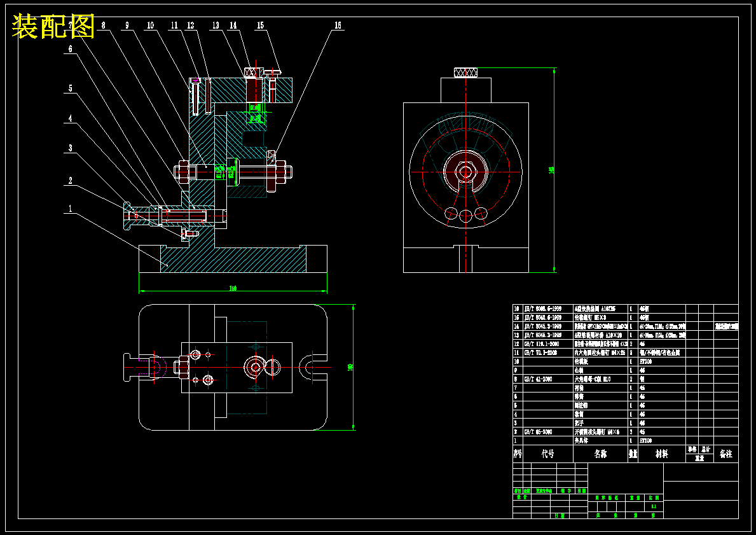Viewport: 756px width, 535px height.
Task: Click the hexagon nut at side view center
Action: [466, 171]
